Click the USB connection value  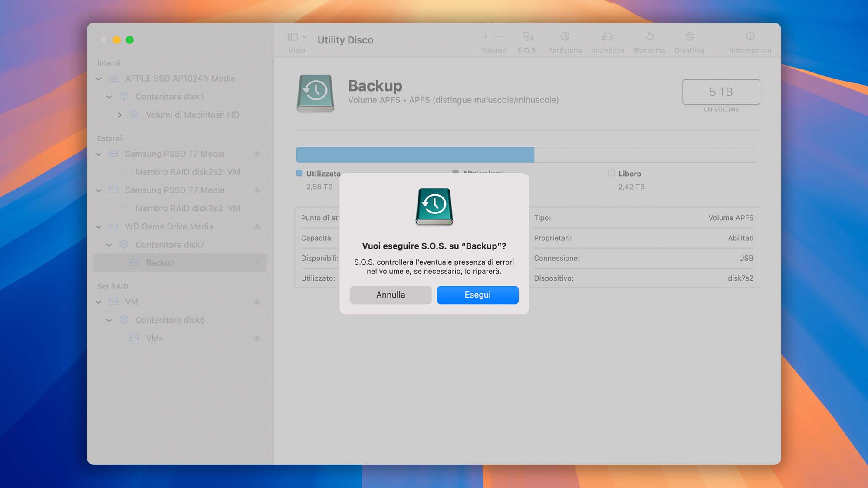[x=746, y=259]
